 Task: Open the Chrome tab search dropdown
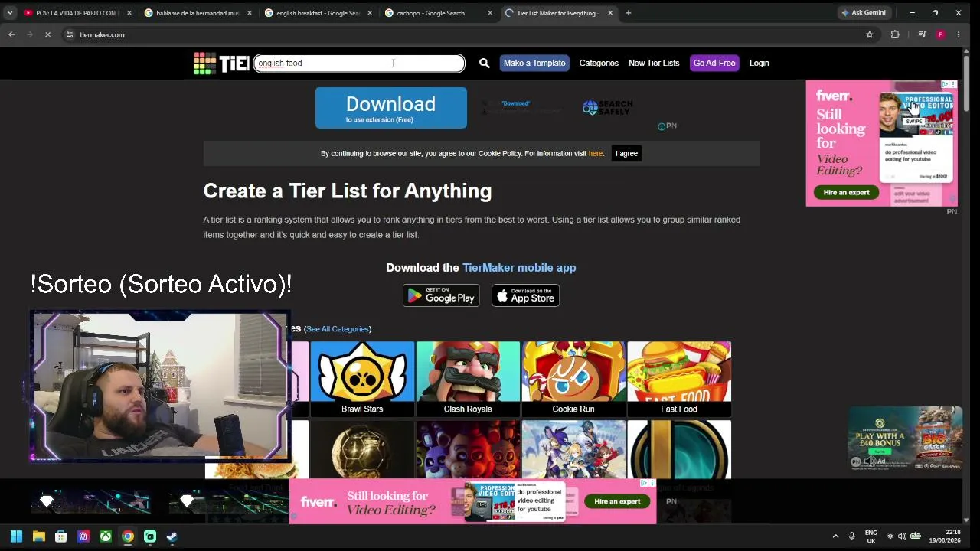click(10, 13)
